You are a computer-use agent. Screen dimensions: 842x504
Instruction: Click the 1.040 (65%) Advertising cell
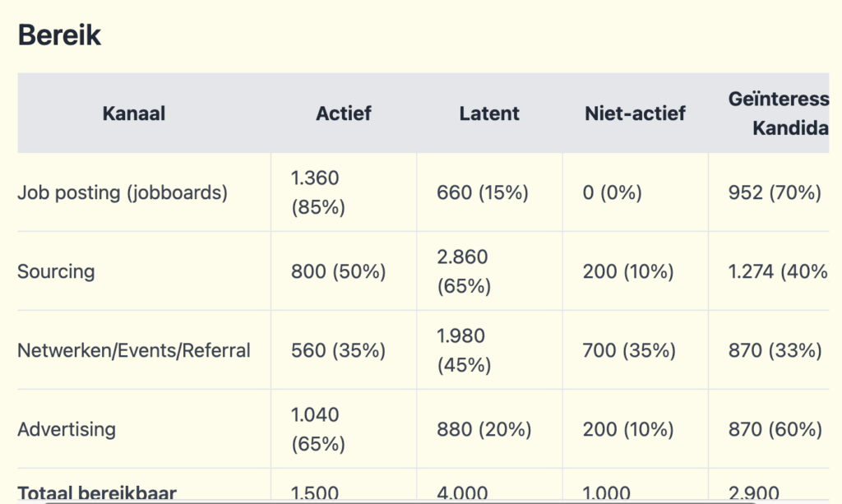[x=318, y=429]
